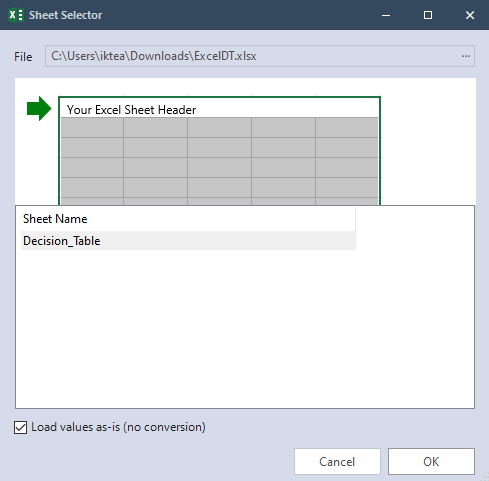Viewport: 489px width, 481px height.
Task: Confirm selection with the OK button
Action: point(431,461)
